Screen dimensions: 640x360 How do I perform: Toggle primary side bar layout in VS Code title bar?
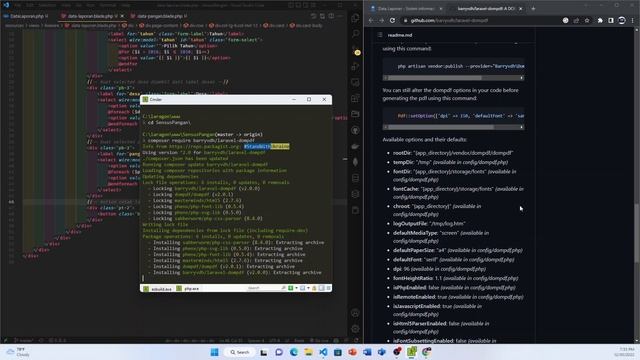[291, 5]
